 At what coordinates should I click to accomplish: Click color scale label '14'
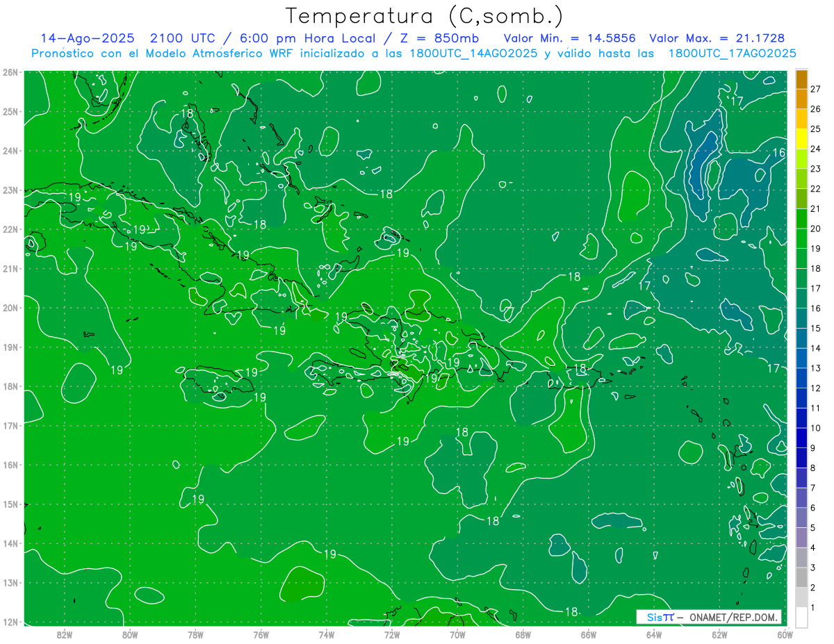point(816,348)
